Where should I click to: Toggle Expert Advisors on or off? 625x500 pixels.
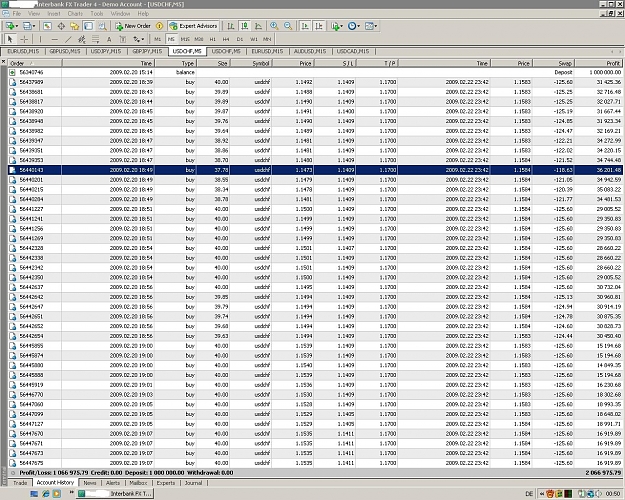[194, 26]
